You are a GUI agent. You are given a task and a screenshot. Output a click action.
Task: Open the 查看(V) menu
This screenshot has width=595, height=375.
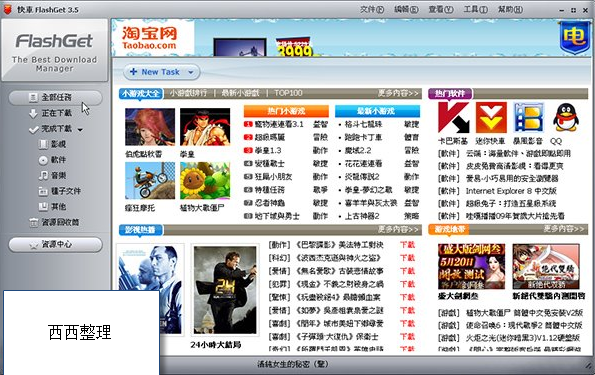441,9
